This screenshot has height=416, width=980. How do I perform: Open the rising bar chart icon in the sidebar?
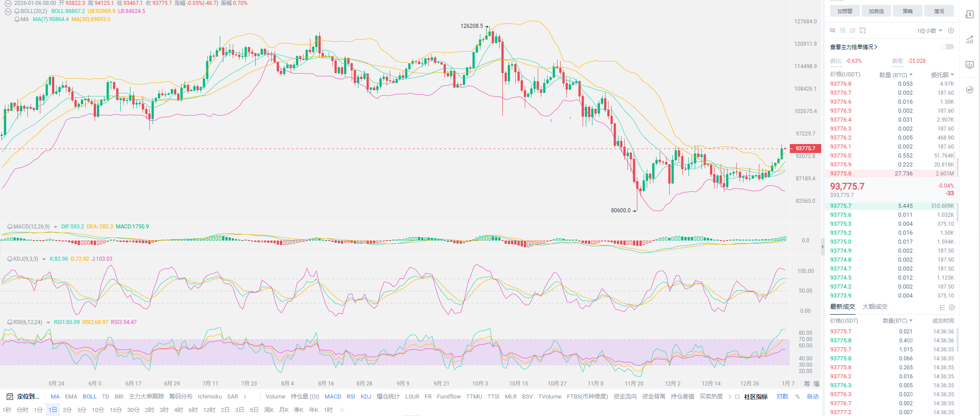pos(970,39)
